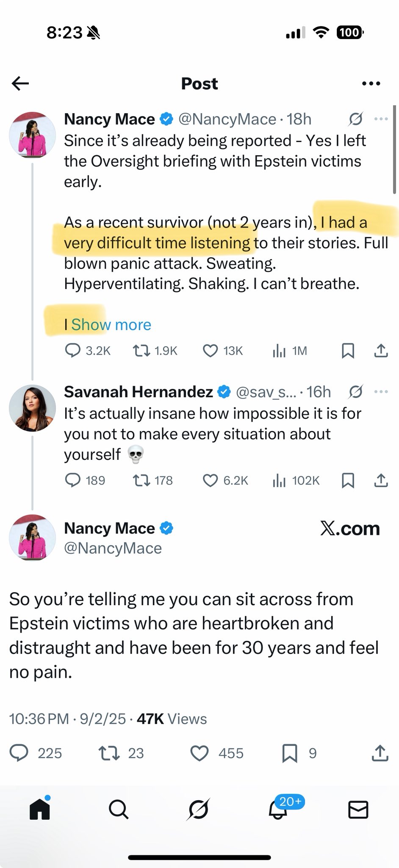Viewport: 399px width, 868px height.
Task: Open the @NancyMace handle on main post
Action: coord(113,548)
